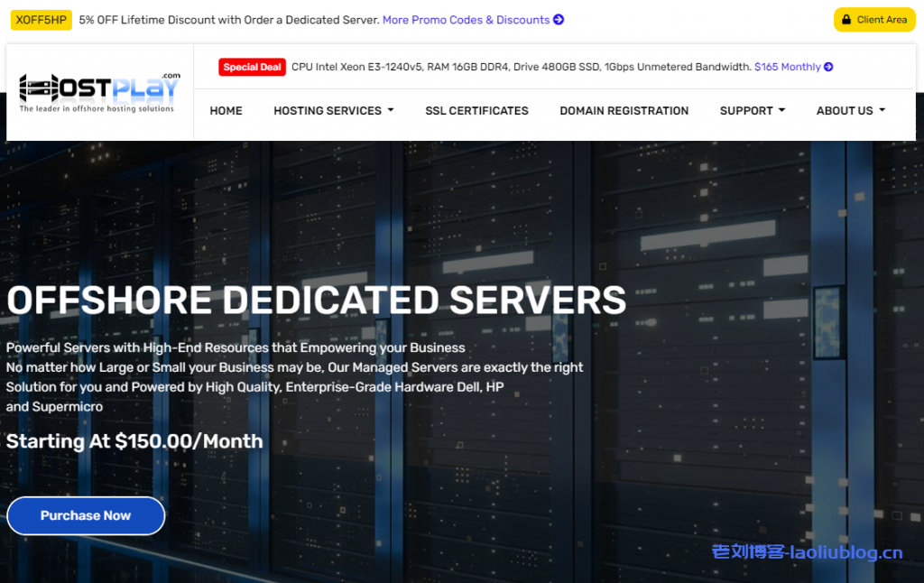Click the Offshore Dedicated Servers heading

316,301
